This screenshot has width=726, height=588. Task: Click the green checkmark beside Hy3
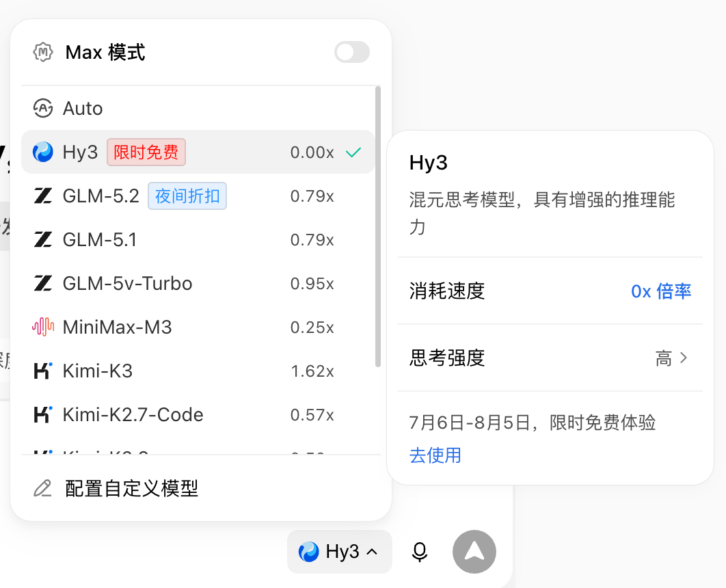pos(353,152)
